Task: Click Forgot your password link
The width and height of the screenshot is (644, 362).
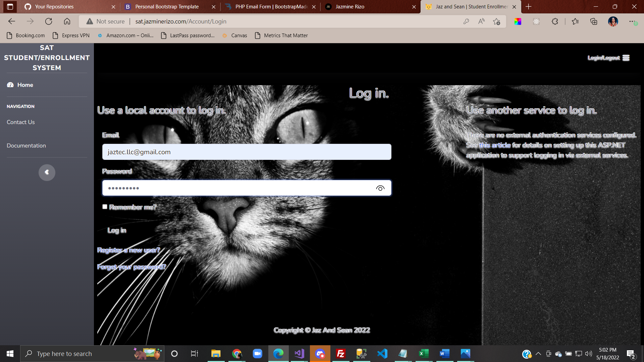Action: tap(131, 267)
